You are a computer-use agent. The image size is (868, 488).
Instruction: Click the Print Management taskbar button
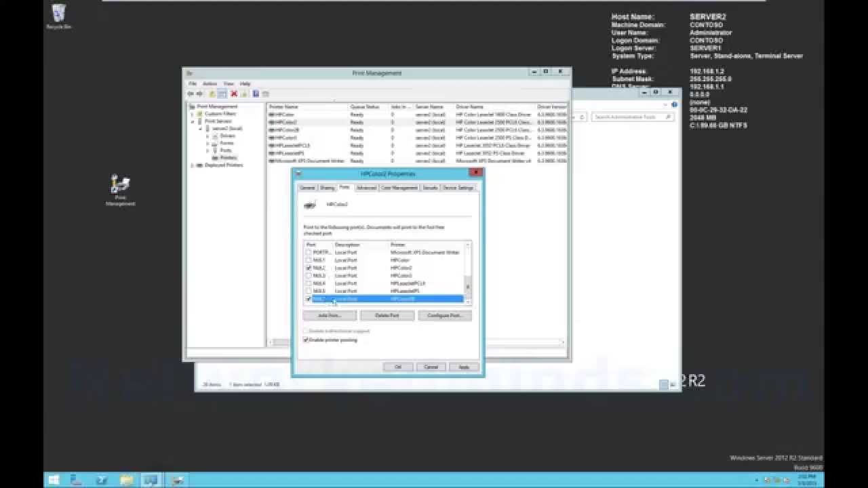click(x=176, y=480)
